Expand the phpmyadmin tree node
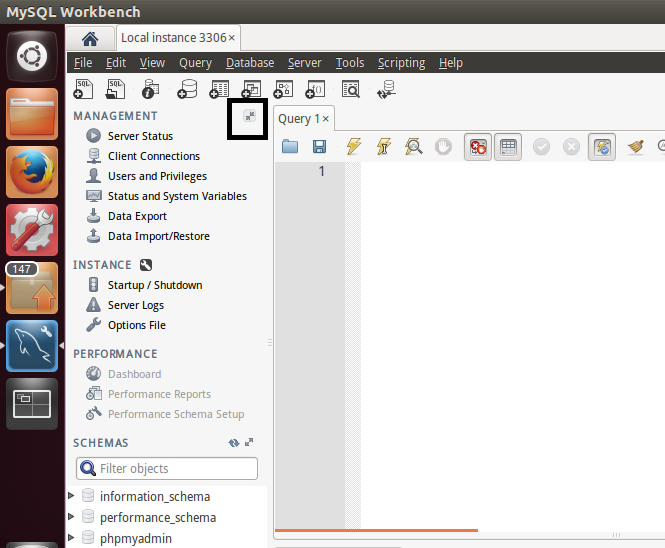Viewport: 665px width, 548px height. point(71,537)
